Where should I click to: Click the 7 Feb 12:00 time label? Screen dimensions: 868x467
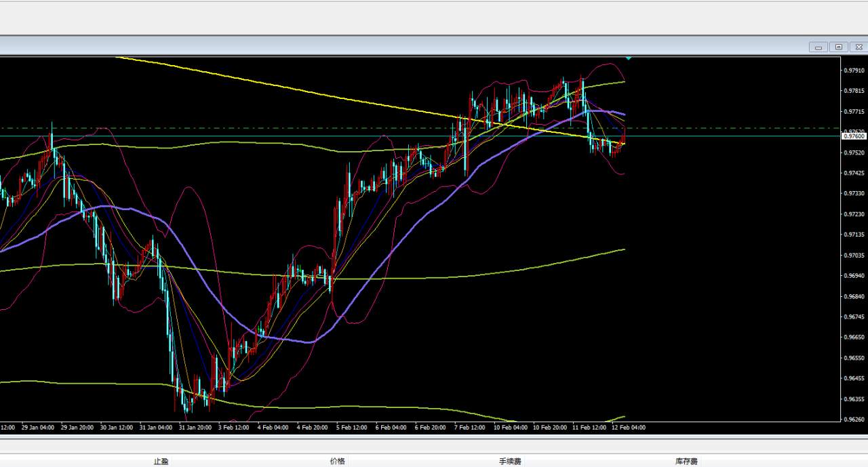(469, 428)
